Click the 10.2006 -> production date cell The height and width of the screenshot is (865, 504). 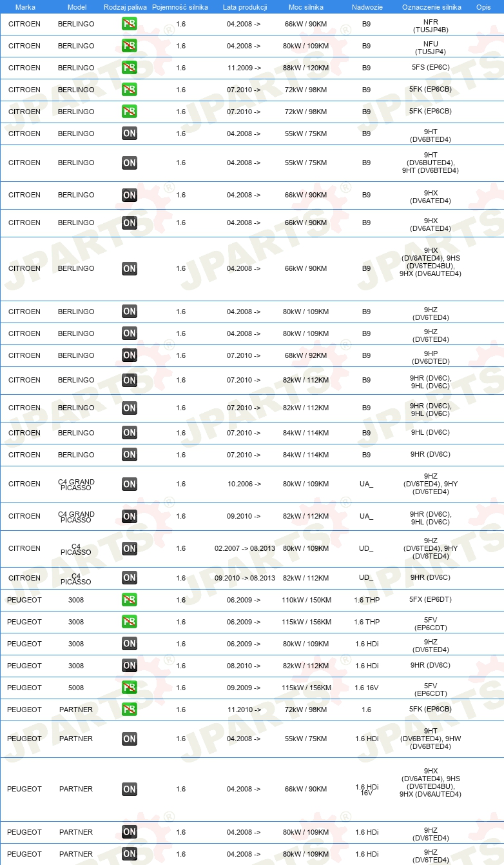pyautogui.click(x=244, y=484)
